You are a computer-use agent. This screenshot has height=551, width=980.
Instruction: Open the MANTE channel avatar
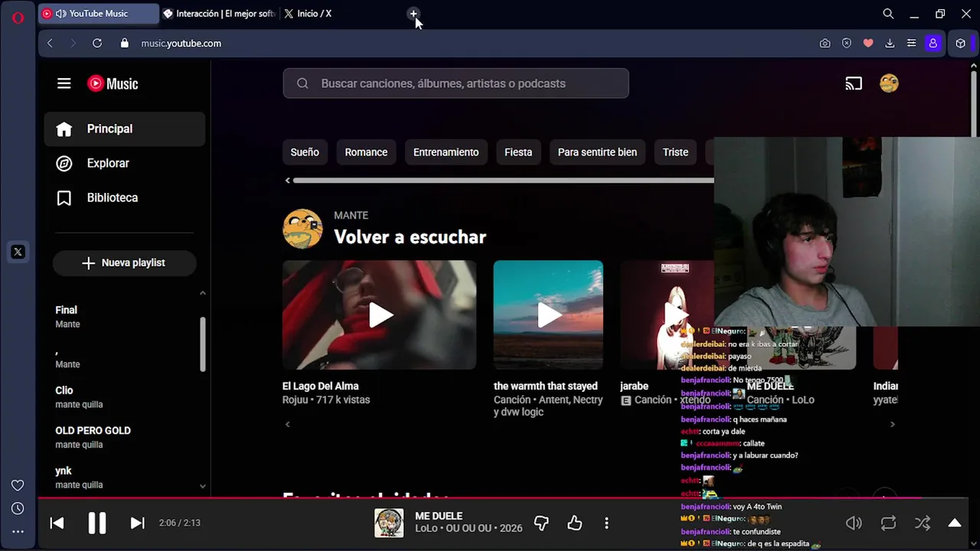(x=302, y=228)
